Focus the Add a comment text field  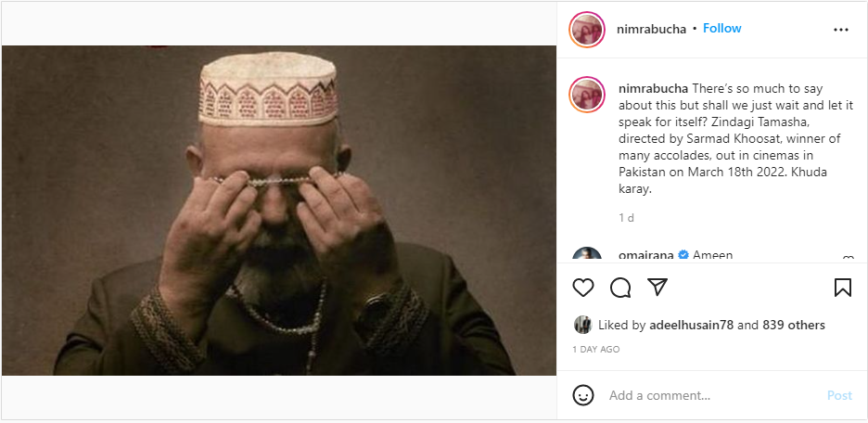coord(709,395)
